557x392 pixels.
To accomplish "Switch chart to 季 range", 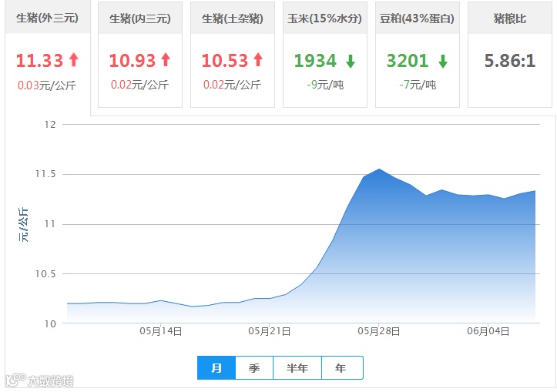I will click(x=254, y=368).
